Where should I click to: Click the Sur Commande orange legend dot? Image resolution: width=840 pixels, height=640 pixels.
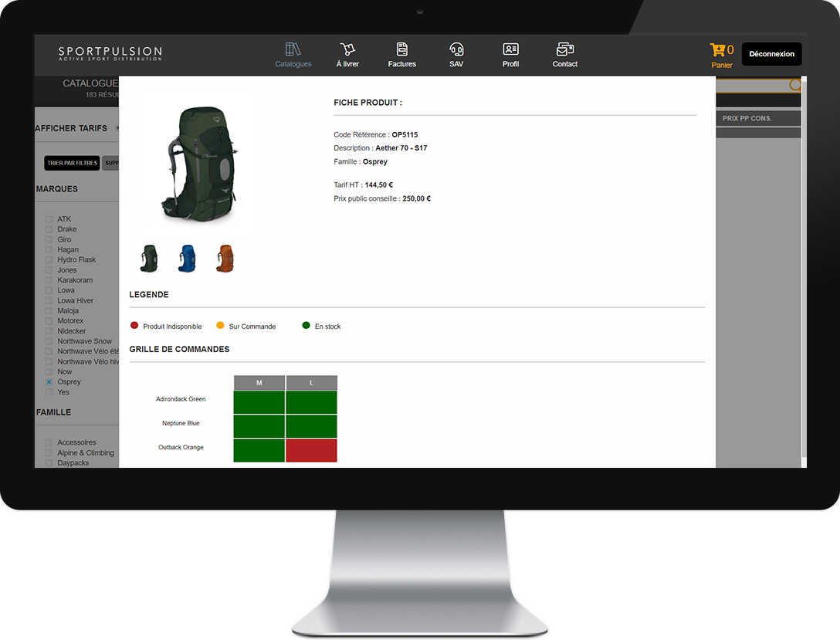click(x=220, y=325)
